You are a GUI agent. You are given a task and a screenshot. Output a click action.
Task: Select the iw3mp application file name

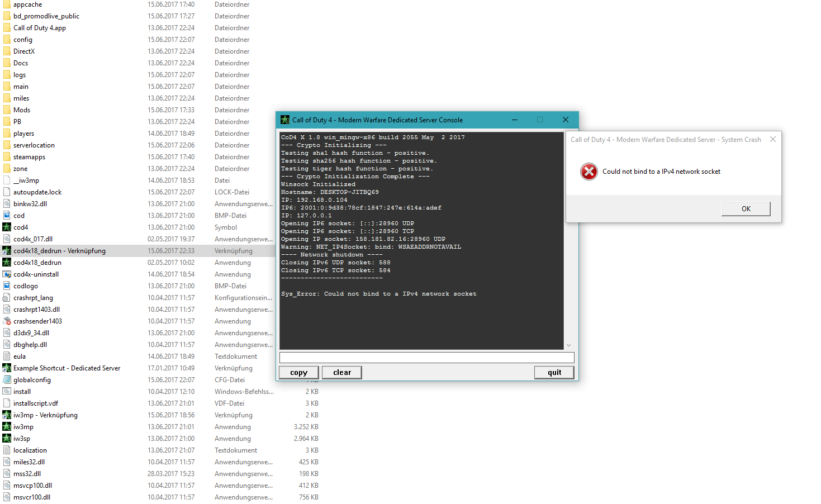pos(23,427)
